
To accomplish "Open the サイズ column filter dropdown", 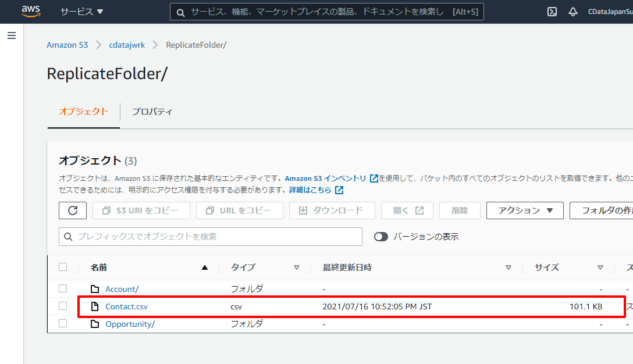I will (x=600, y=267).
